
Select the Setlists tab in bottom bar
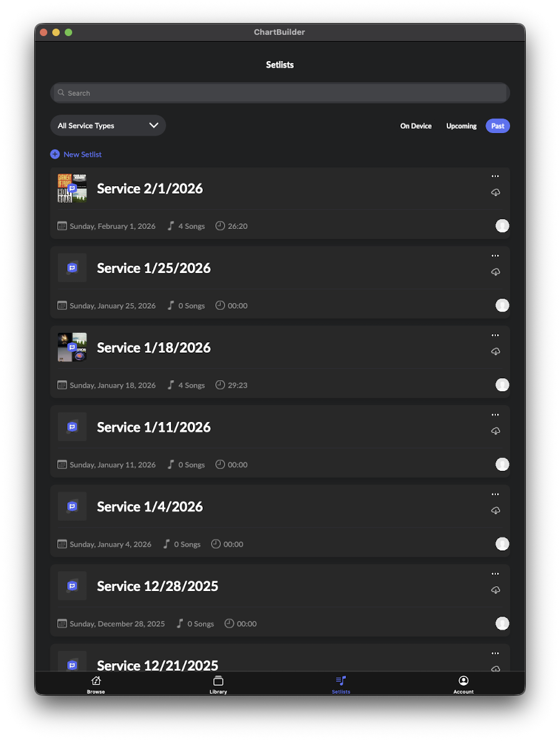(341, 684)
